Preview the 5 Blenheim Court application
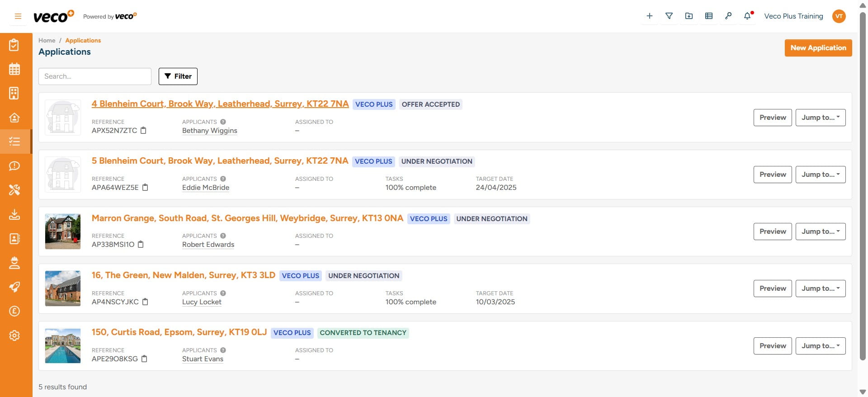 (773, 175)
